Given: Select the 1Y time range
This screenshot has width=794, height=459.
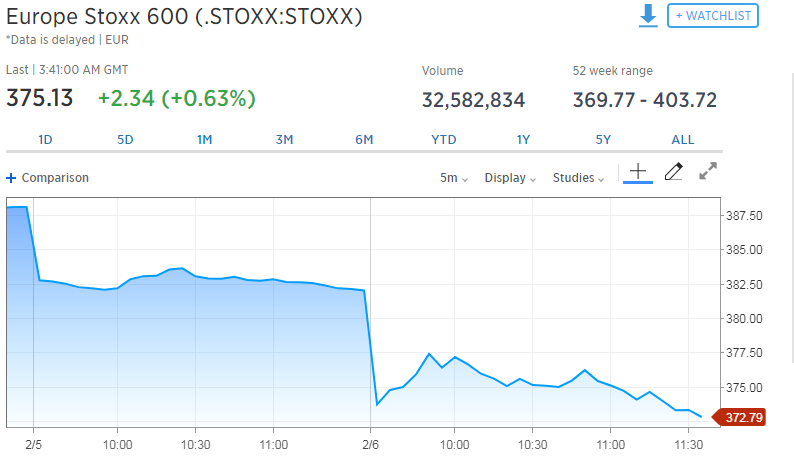Looking at the screenshot, I should click(523, 140).
